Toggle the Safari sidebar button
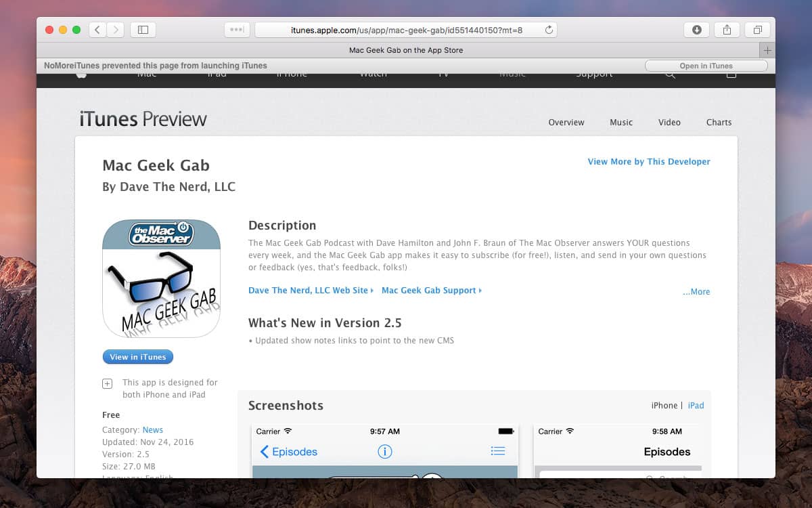812x508 pixels. pos(143,30)
